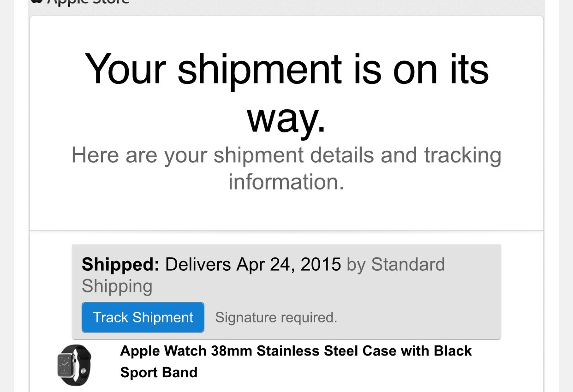The width and height of the screenshot is (573, 392).
Task: Click the white card space above the headline
Action: pyautogui.click(x=286, y=32)
